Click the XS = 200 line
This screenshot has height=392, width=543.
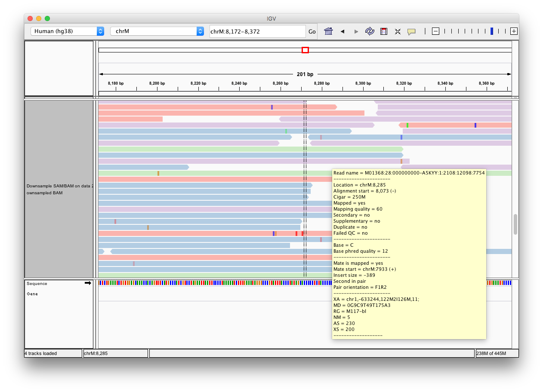click(x=344, y=329)
